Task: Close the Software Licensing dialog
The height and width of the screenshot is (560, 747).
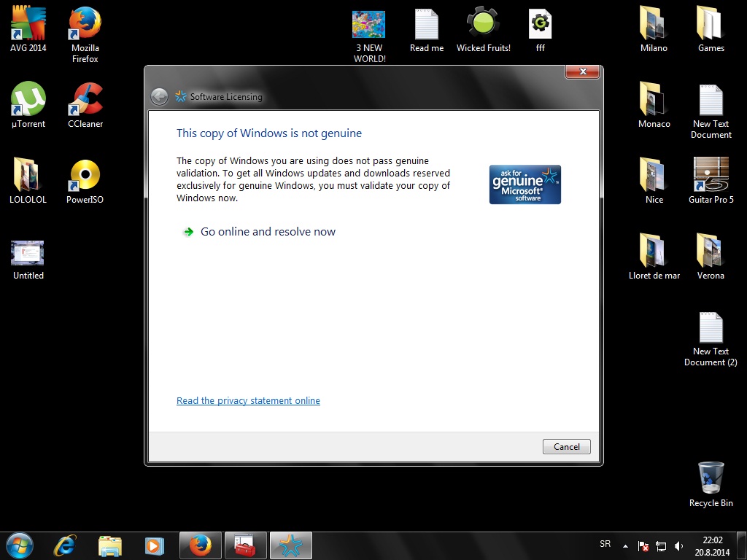Action: click(x=582, y=71)
